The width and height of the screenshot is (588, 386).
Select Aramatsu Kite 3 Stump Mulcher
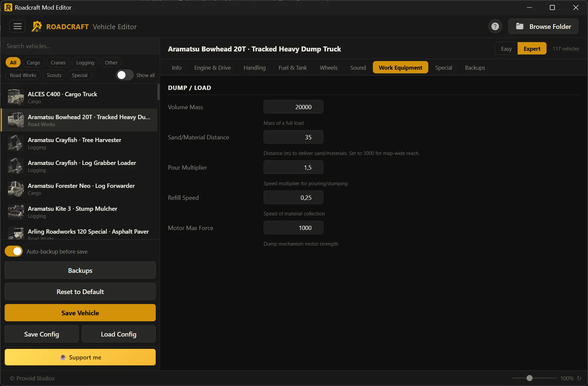(79, 212)
